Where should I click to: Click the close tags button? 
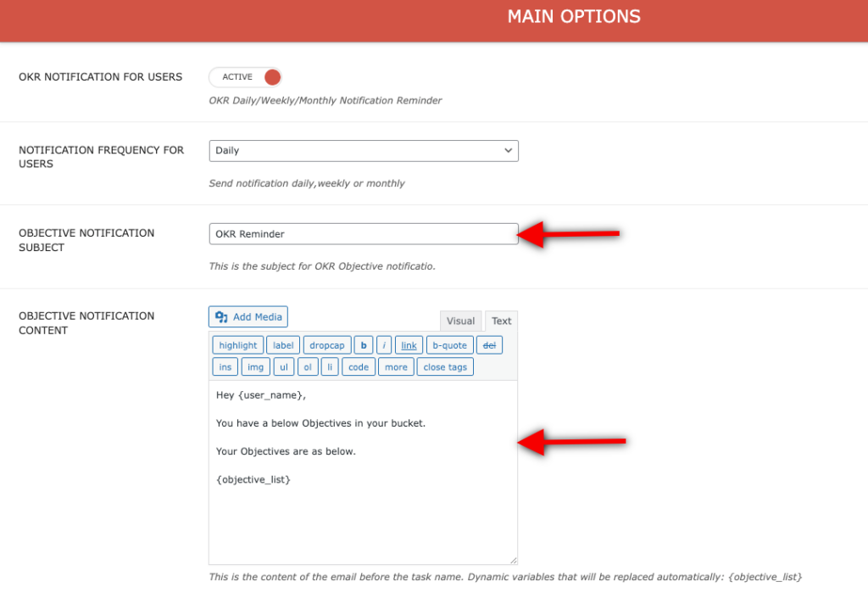[445, 367]
